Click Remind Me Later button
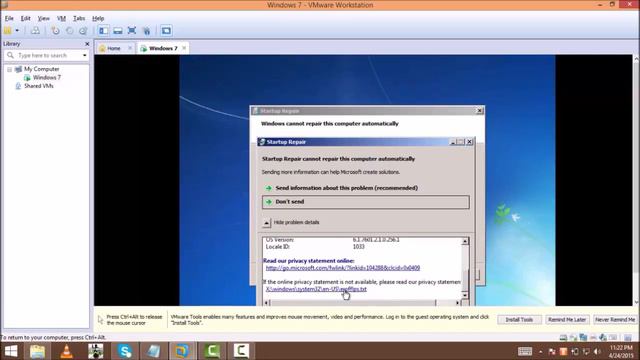The width and height of the screenshot is (640, 360). [x=567, y=320]
